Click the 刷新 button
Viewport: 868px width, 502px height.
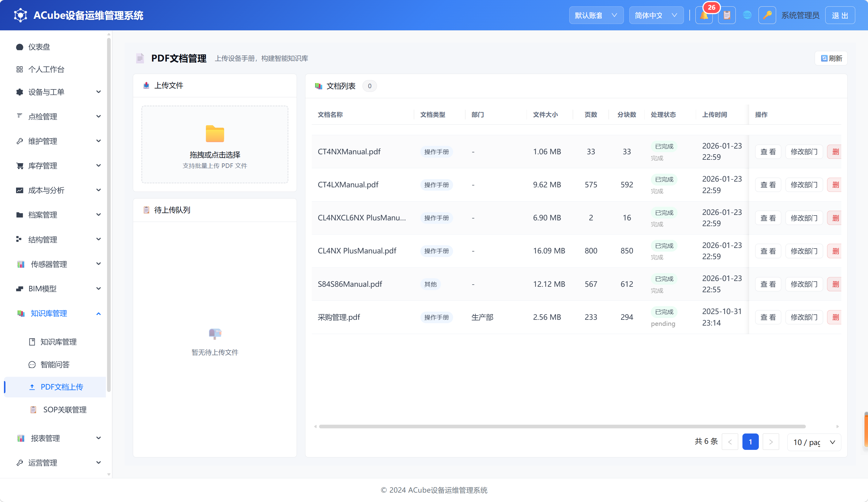831,58
